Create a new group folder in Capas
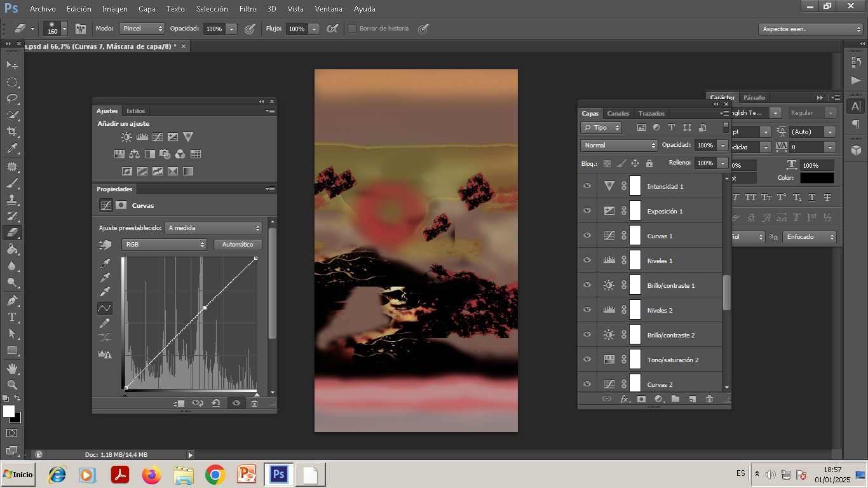 coord(675,399)
